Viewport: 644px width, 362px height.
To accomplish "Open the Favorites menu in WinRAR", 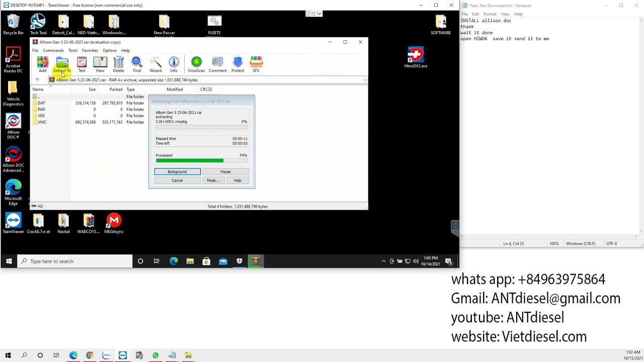I will coord(90,50).
